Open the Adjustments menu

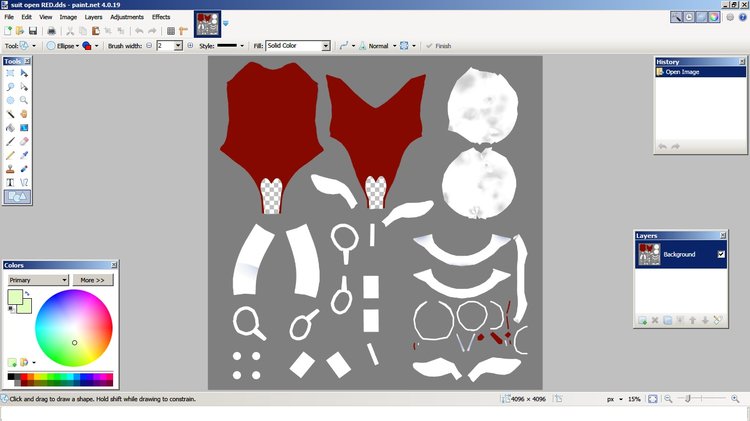click(x=127, y=17)
